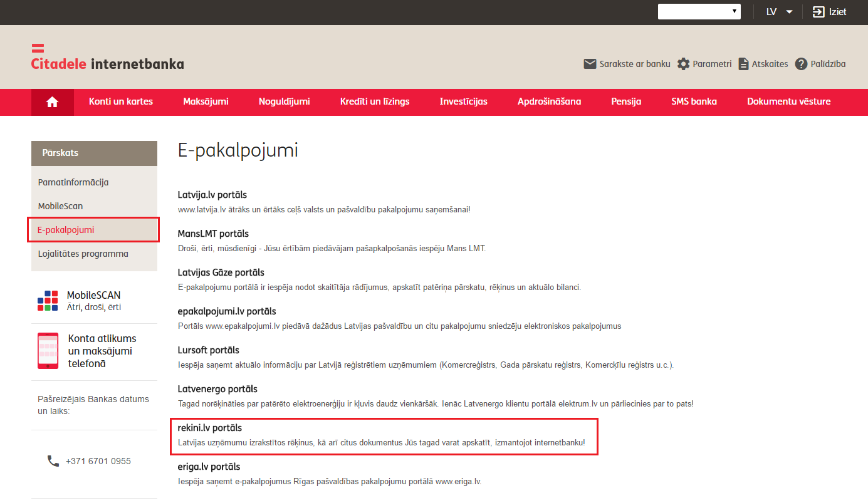Open the rekini.lv portāls link

point(210,428)
